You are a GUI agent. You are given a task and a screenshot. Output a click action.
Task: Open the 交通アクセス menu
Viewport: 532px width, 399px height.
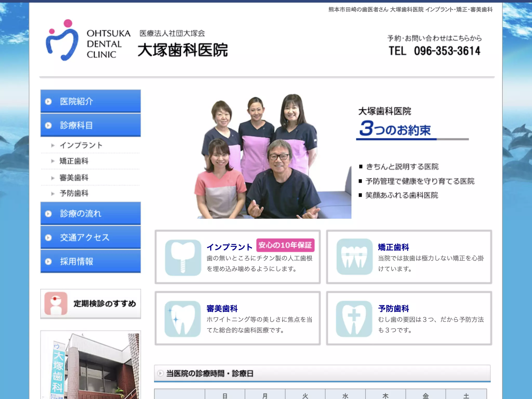tap(91, 237)
